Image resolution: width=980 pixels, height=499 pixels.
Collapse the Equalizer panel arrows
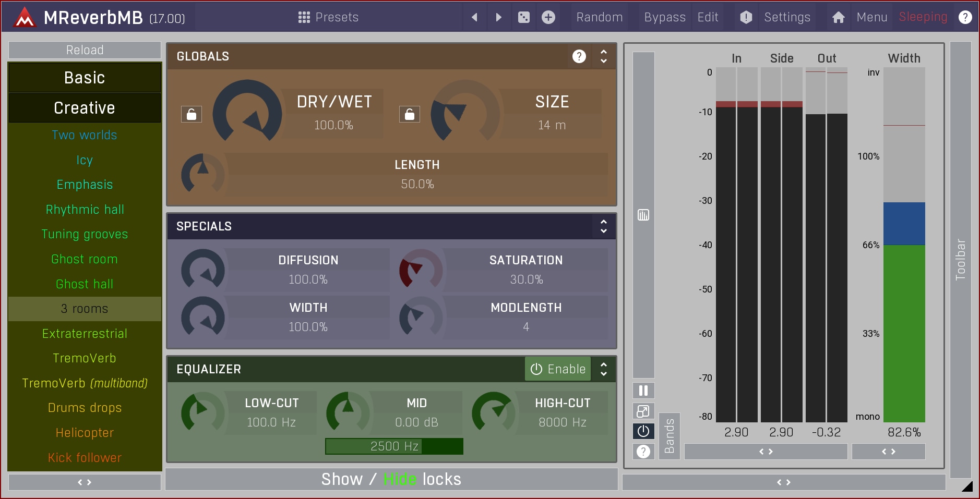point(604,369)
